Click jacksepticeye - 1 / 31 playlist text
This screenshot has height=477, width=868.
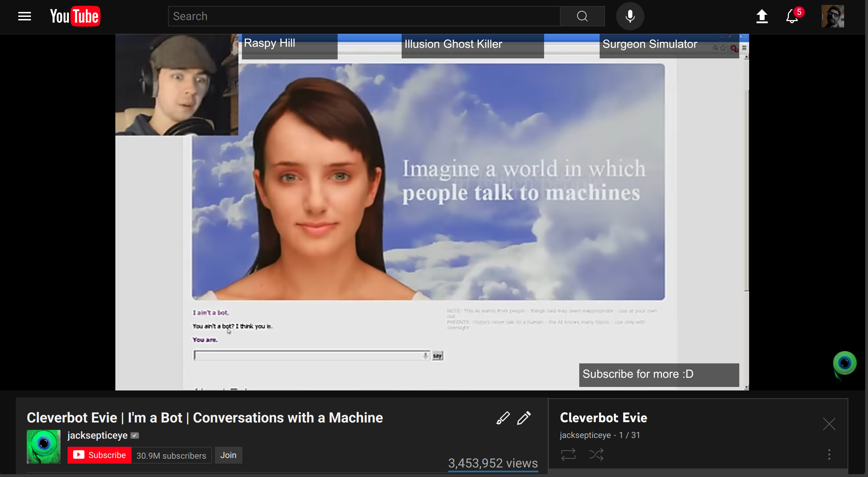pos(600,435)
